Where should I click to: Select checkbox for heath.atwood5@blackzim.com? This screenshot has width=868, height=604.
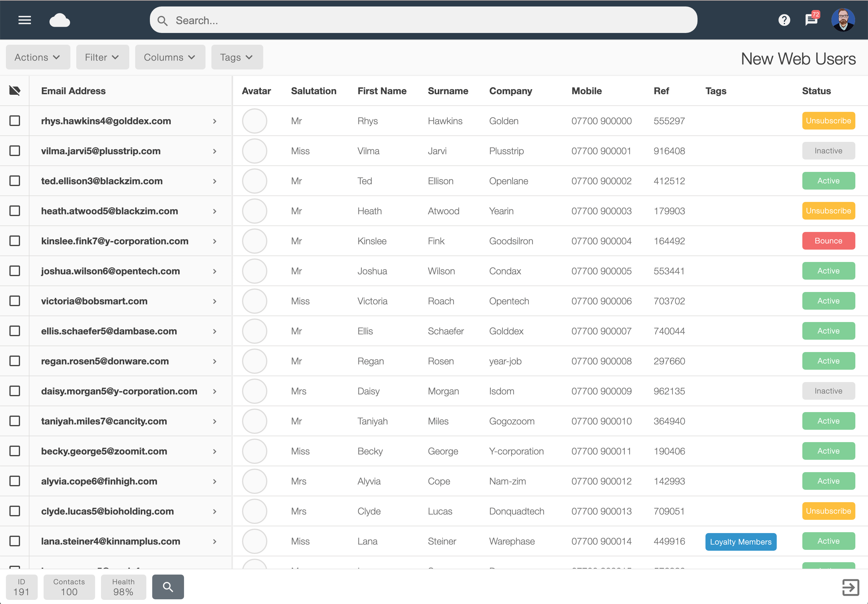pos(15,210)
